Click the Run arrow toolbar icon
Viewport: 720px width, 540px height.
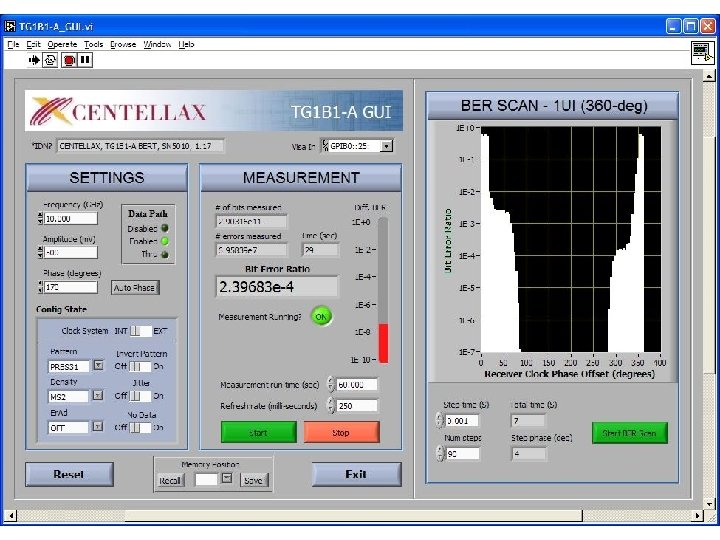click(x=34, y=60)
